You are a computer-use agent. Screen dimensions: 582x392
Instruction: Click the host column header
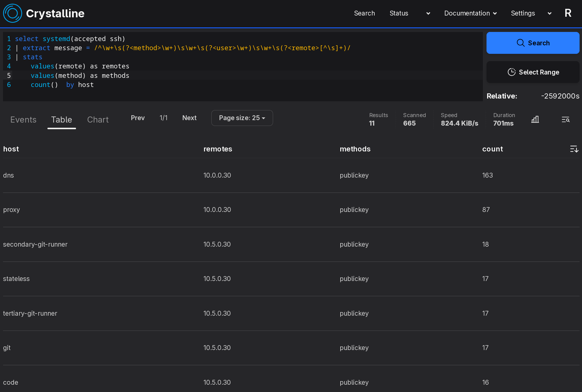11,149
